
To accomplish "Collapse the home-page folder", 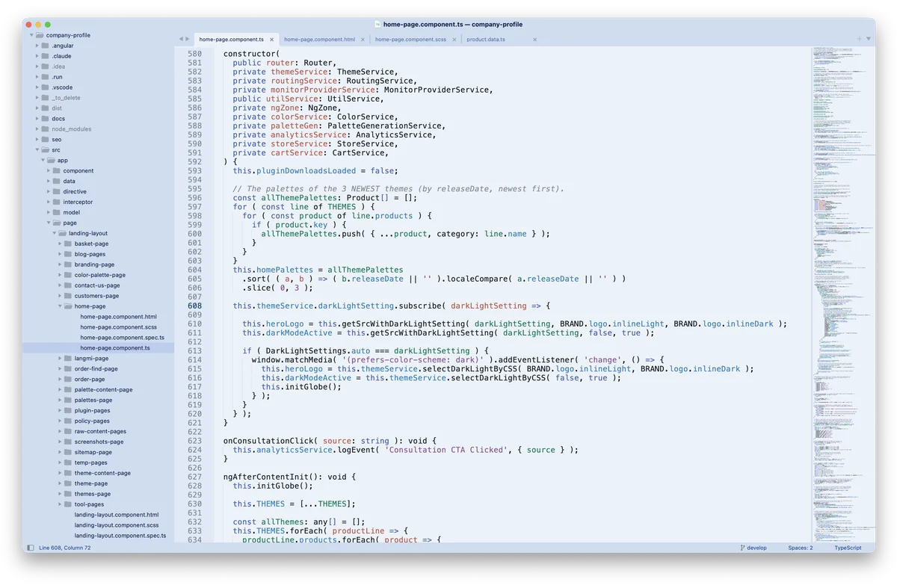I will click(x=60, y=306).
